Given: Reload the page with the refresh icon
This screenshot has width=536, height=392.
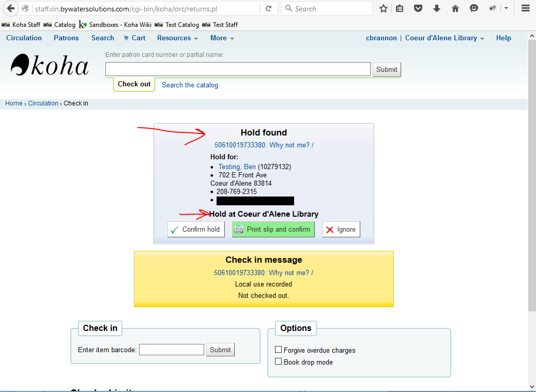Looking at the screenshot, I should pyautogui.click(x=268, y=8).
